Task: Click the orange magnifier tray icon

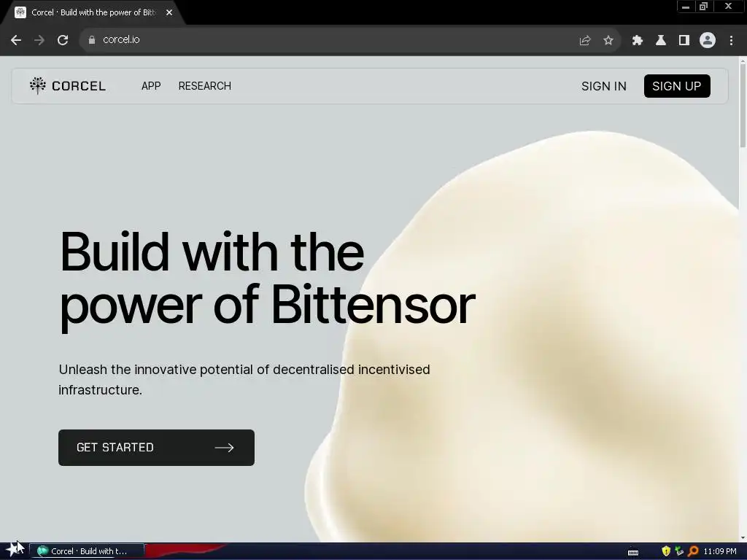Action: coord(693,551)
